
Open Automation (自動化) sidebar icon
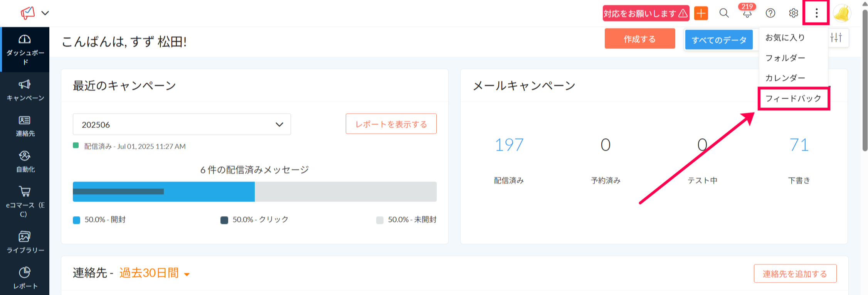[25, 156]
